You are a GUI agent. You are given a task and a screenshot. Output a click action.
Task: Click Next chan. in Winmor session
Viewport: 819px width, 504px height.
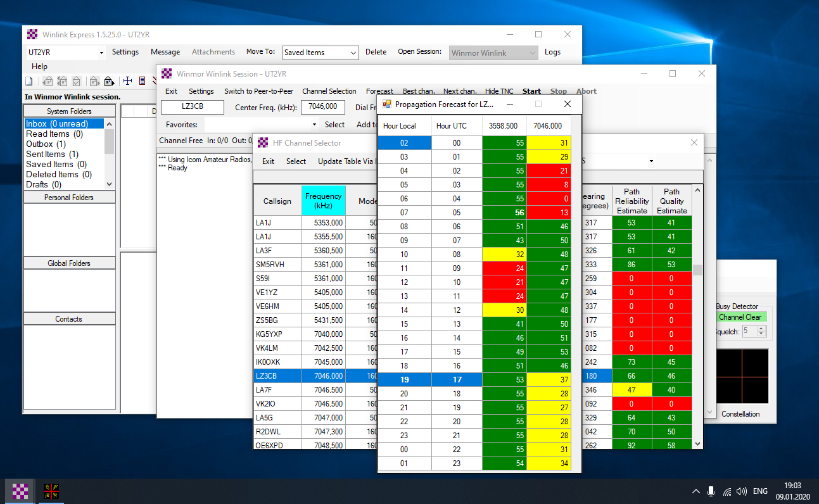pyautogui.click(x=459, y=91)
